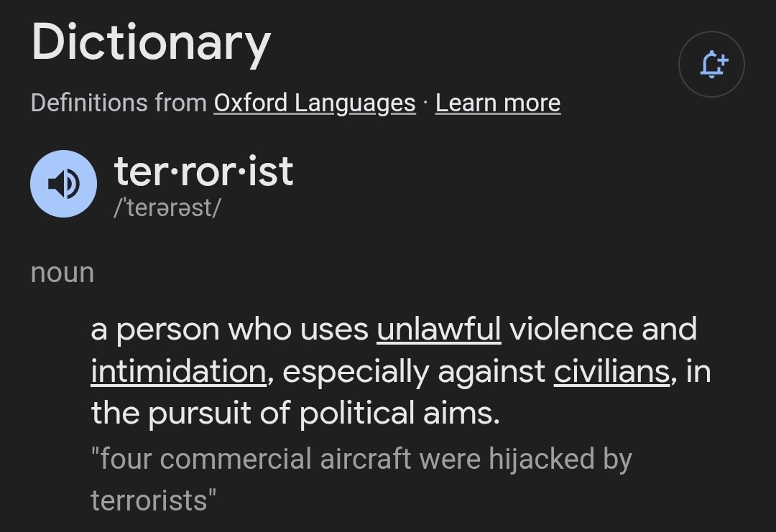
Task: Click the word "hijacked" in example sentence
Action: [x=542, y=458]
